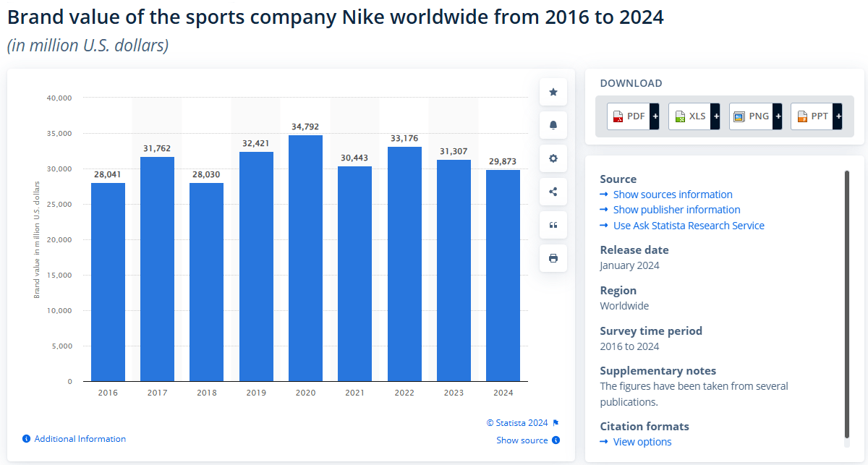Click the 2019 x-axis label
This screenshot has width=868, height=465.
[256, 393]
